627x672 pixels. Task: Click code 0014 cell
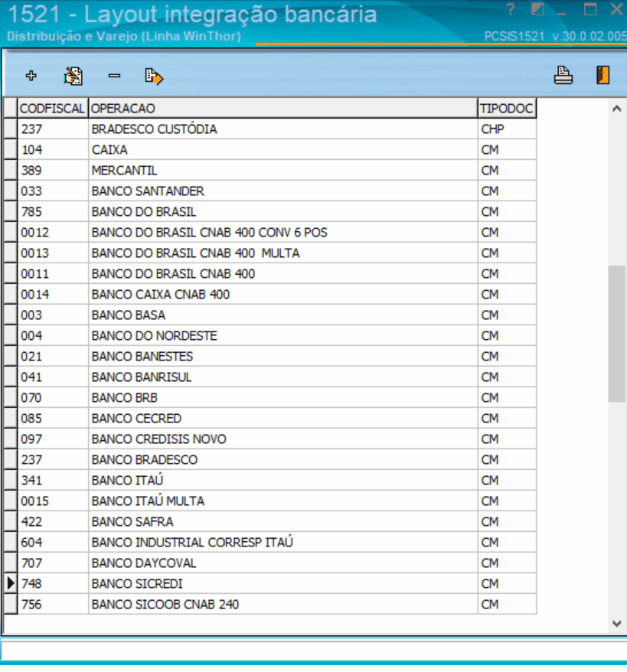(53, 295)
